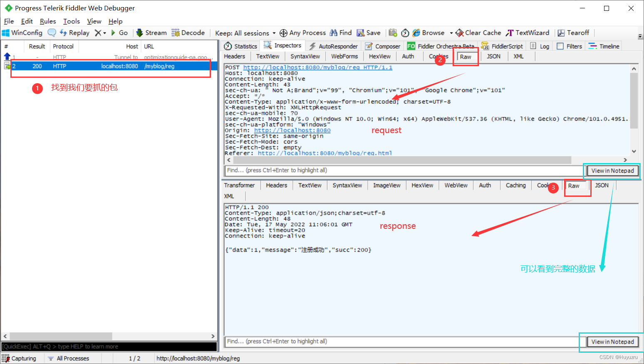Click the camera screenshot icon
This screenshot has width=644, height=364.
point(393,33)
